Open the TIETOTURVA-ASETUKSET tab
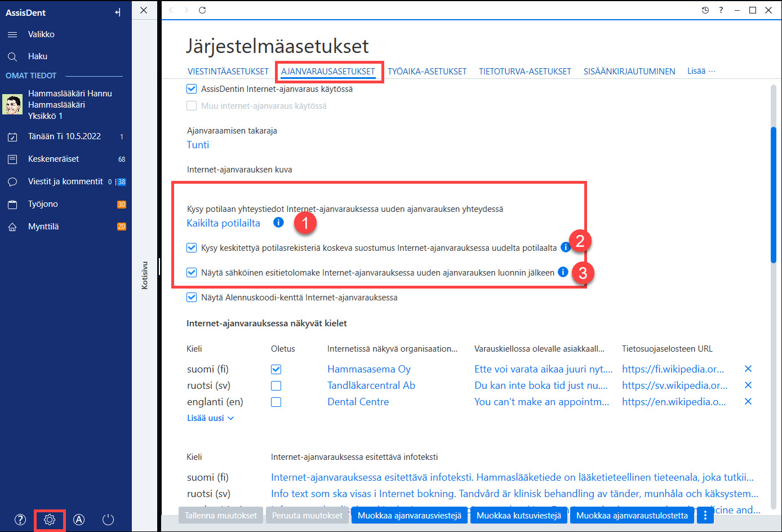The image size is (782, 532). coord(525,72)
